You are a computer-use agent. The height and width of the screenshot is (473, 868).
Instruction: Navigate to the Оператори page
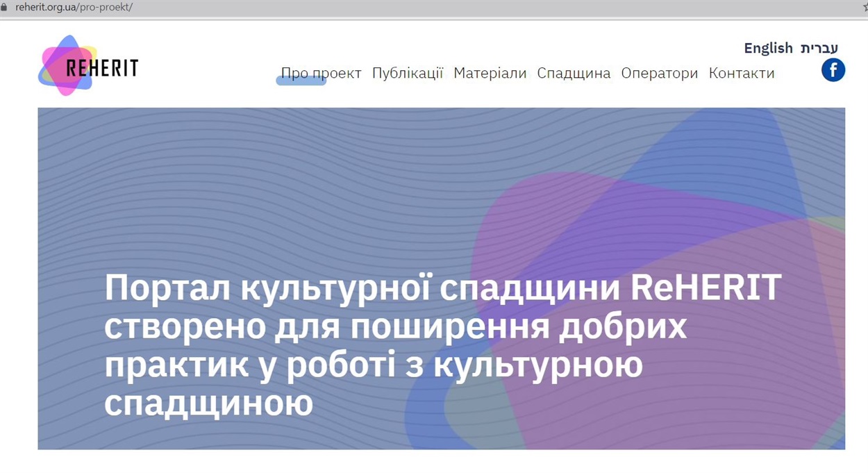(x=659, y=73)
